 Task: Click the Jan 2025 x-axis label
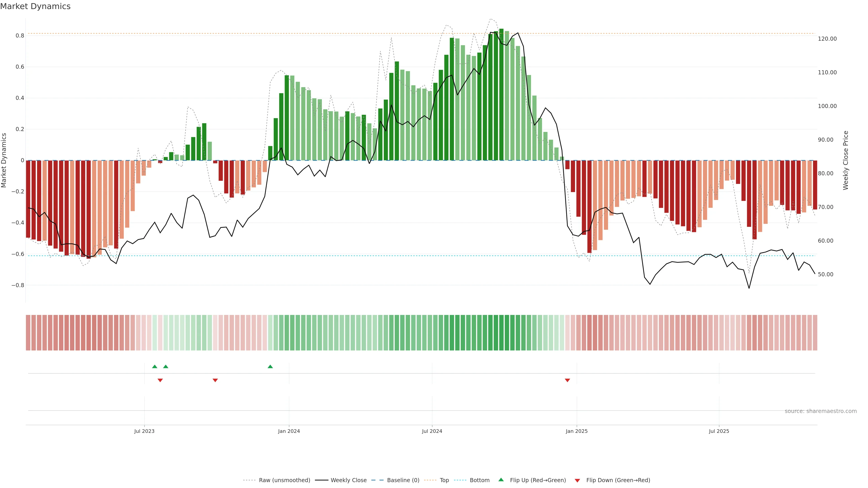coord(577,431)
